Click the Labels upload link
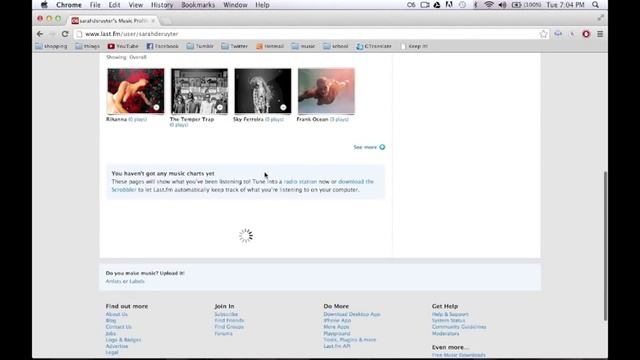Viewport: 640px width, 360px height. [x=137, y=281]
